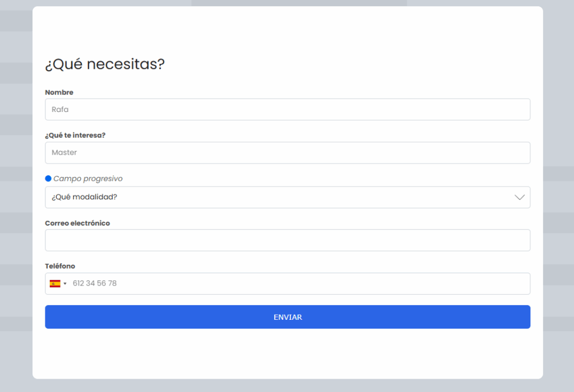Click the Rafa placeholder text
574x392 pixels.
pyautogui.click(x=60, y=109)
